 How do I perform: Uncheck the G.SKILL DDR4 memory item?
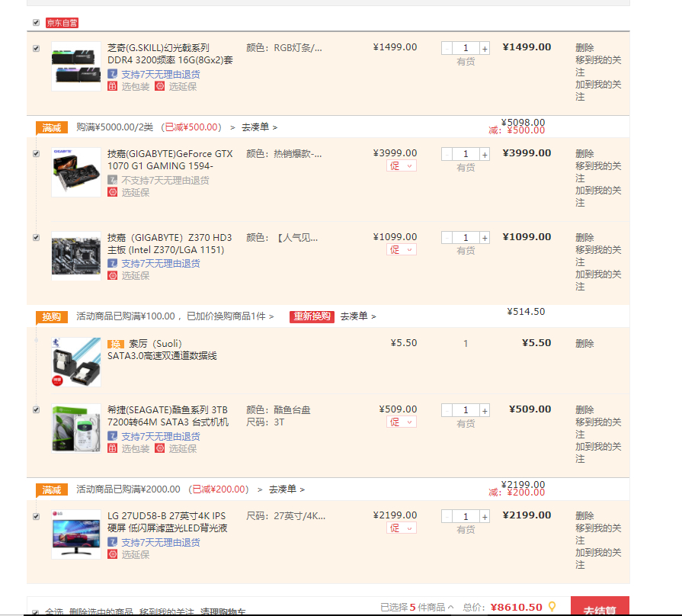click(x=36, y=48)
